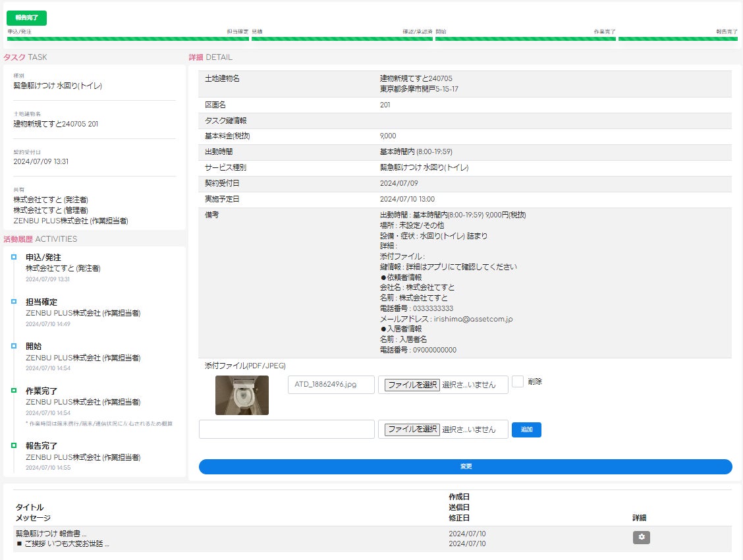Choose file beside ATD_18862496.jpg

point(412,385)
